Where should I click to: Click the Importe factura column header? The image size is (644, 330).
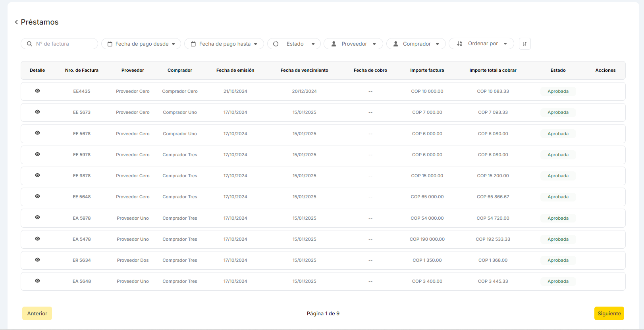(x=427, y=70)
